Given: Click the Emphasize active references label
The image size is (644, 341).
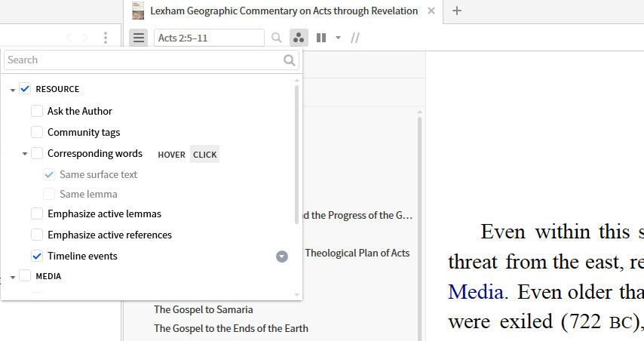Looking at the screenshot, I should tap(109, 235).
